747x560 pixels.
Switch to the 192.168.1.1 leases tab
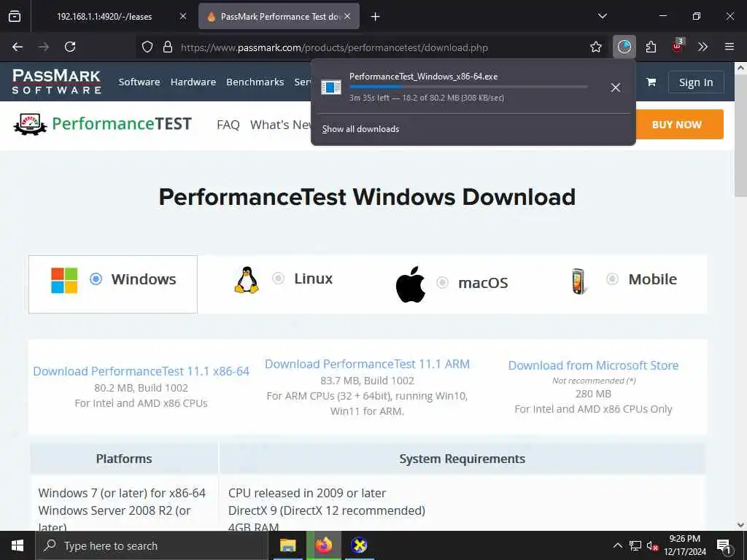pos(112,16)
